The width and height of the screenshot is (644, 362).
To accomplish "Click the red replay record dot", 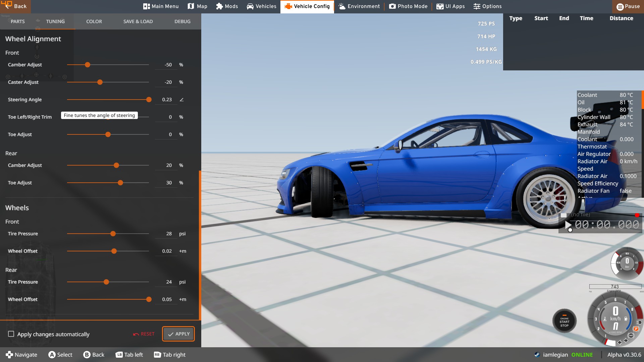I will [x=637, y=215].
